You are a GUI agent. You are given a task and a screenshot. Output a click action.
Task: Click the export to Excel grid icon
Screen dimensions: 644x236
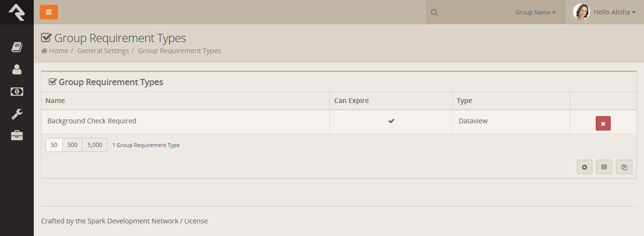(x=604, y=167)
